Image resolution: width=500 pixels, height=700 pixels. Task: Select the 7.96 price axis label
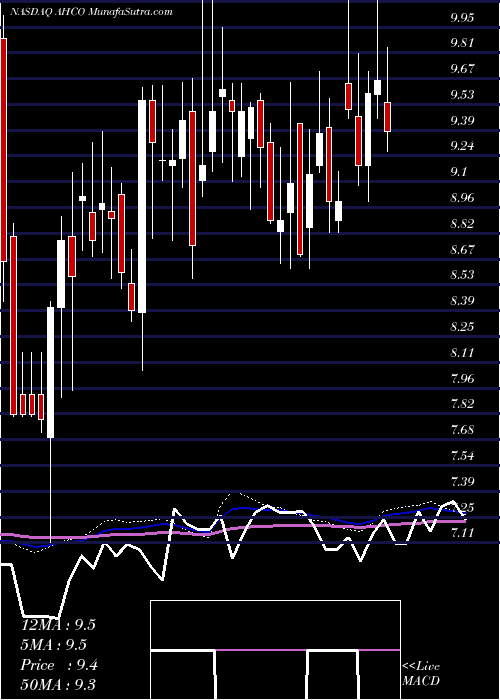[462, 379]
